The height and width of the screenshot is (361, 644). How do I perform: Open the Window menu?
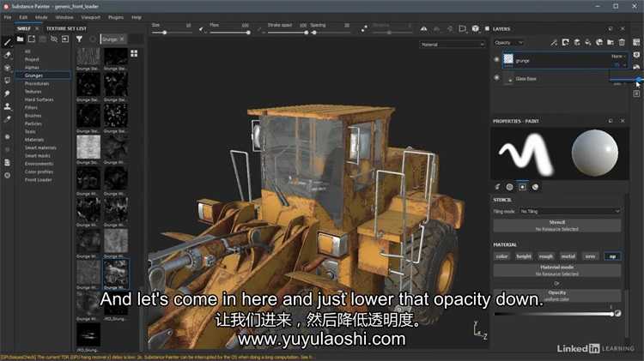(x=64, y=17)
